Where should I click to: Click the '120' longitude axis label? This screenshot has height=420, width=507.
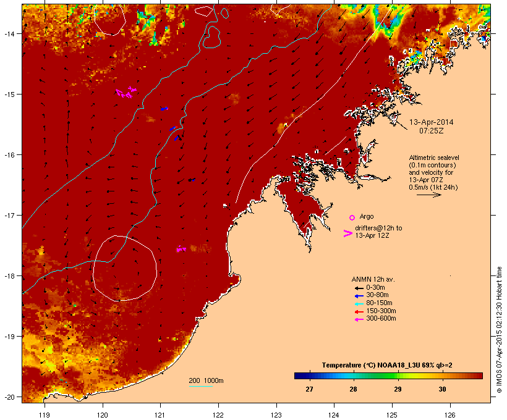click(103, 415)
